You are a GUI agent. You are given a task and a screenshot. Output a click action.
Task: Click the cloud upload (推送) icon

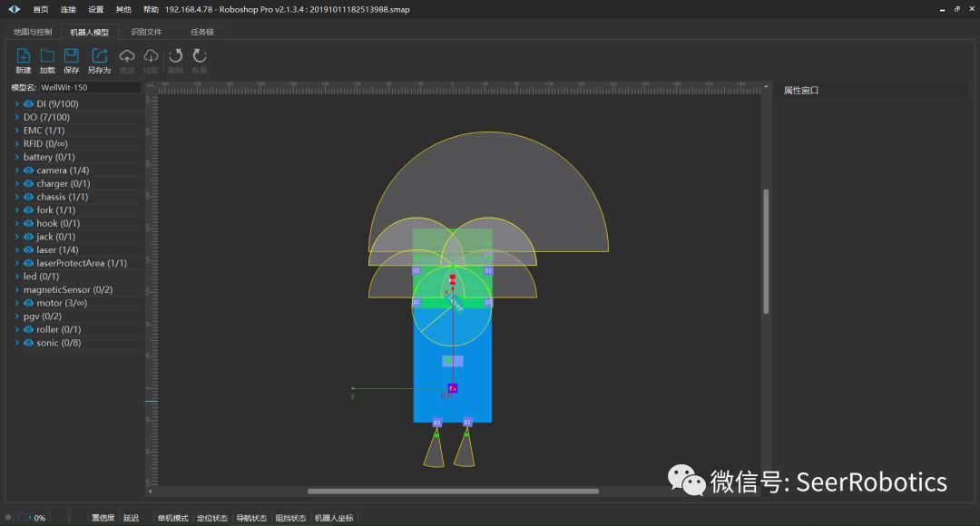127,56
